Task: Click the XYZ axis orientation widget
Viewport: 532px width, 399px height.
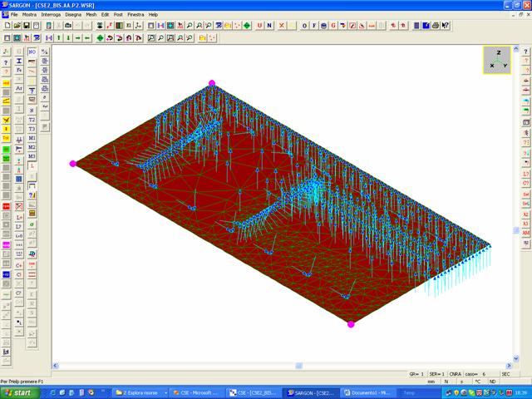Action: pos(497,60)
